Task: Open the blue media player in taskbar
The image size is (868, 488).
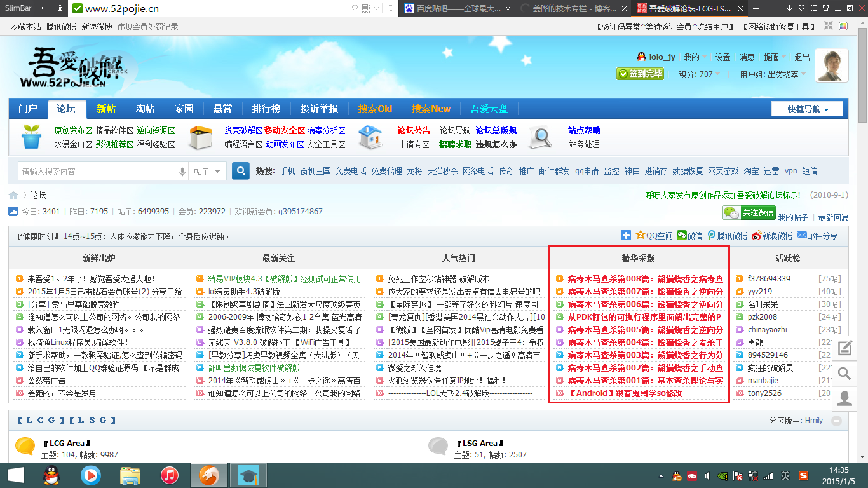Action: [91, 474]
